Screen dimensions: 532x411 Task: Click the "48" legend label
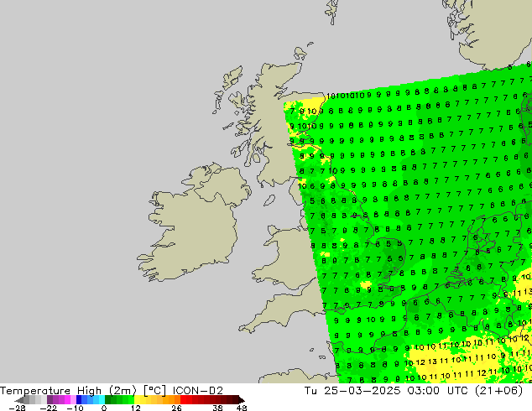click(242, 408)
